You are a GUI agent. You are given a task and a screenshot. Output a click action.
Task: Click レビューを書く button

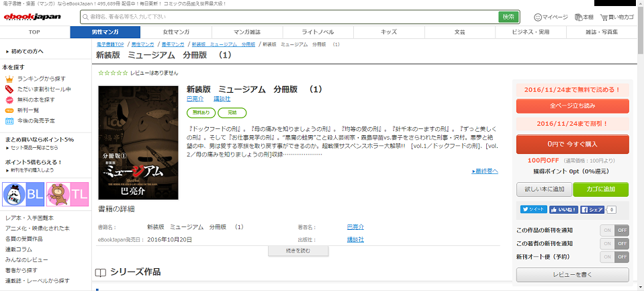coord(573,275)
